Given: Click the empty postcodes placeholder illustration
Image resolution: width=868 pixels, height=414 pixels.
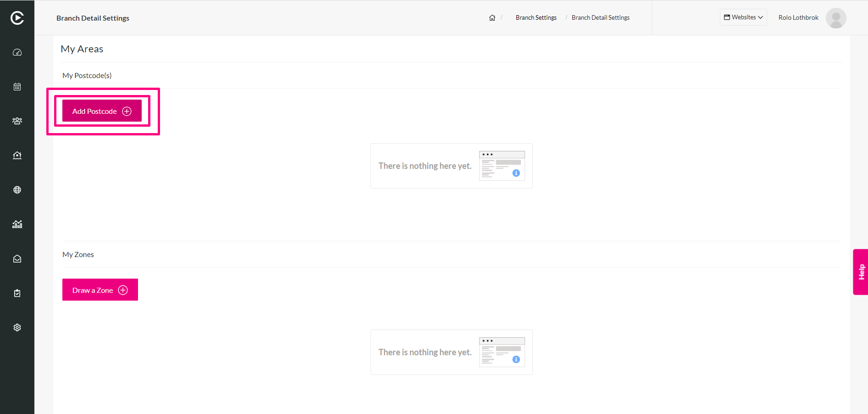Looking at the screenshot, I should pyautogui.click(x=502, y=166).
